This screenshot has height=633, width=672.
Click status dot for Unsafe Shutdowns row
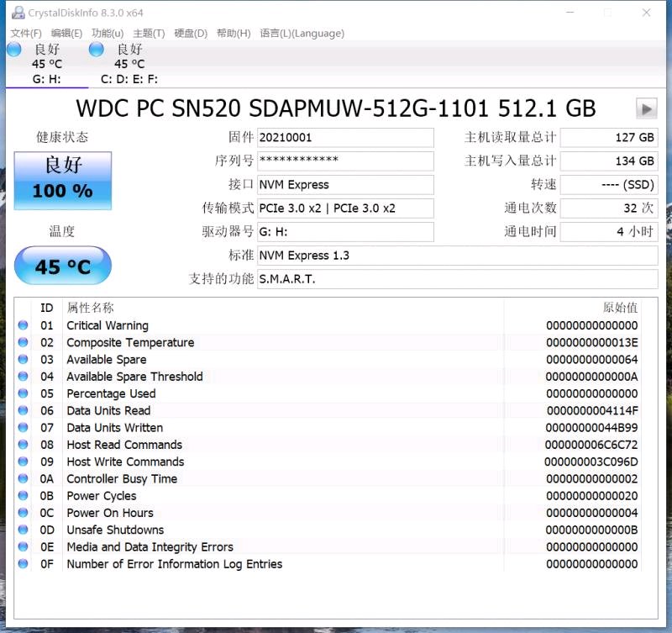coord(24,530)
